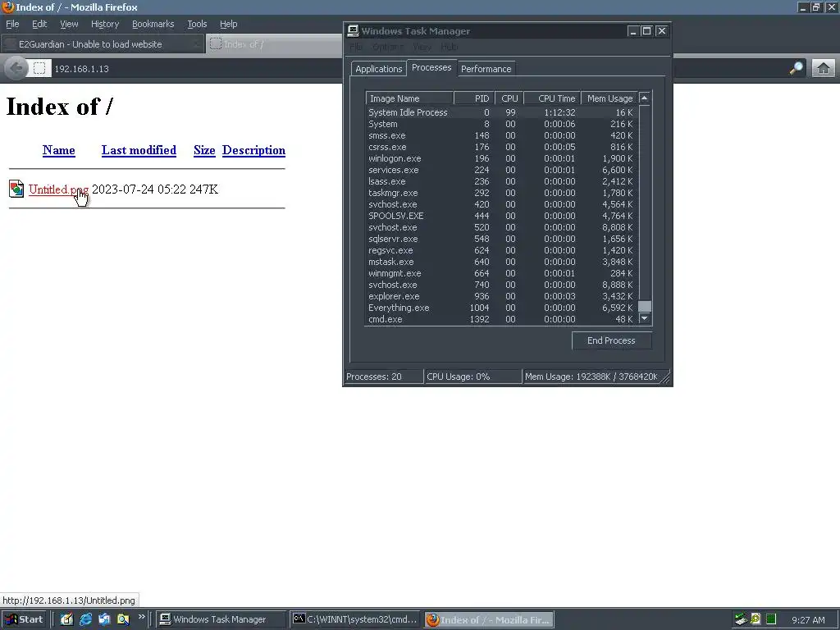Sort processes by Mem Usage column header
This screenshot has height=630, width=840.
click(609, 98)
